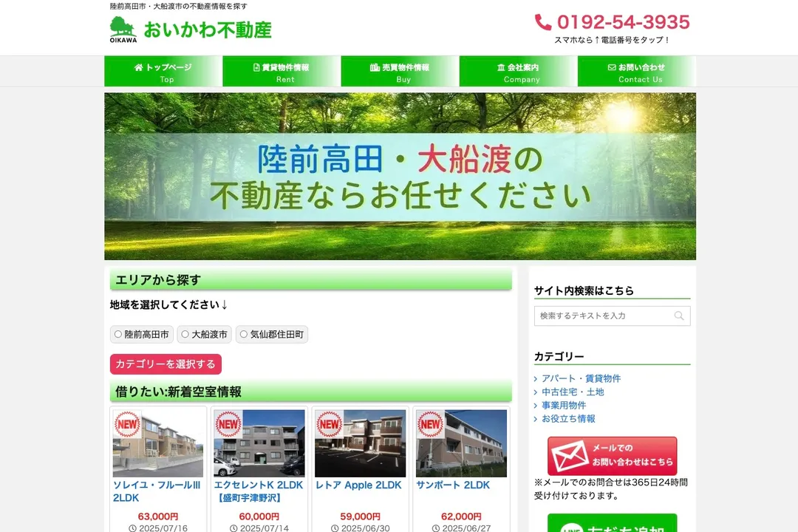
Task: Select the 陸前高田市 radio button
Action: click(x=117, y=335)
